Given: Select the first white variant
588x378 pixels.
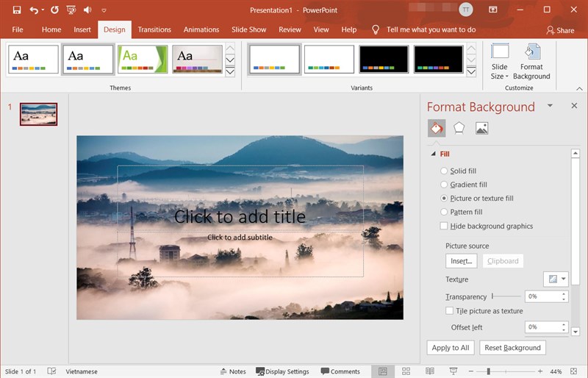Looking at the screenshot, I should pyautogui.click(x=274, y=60).
